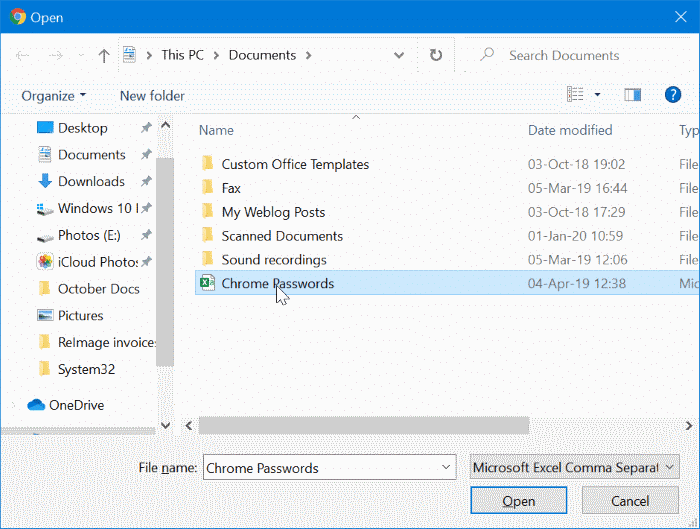Click the Open button
Viewport: 700px width, 529px height.
[x=518, y=500]
